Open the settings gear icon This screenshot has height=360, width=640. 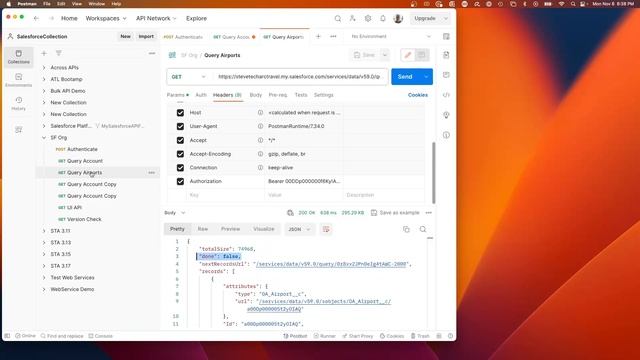tap(368, 18)
